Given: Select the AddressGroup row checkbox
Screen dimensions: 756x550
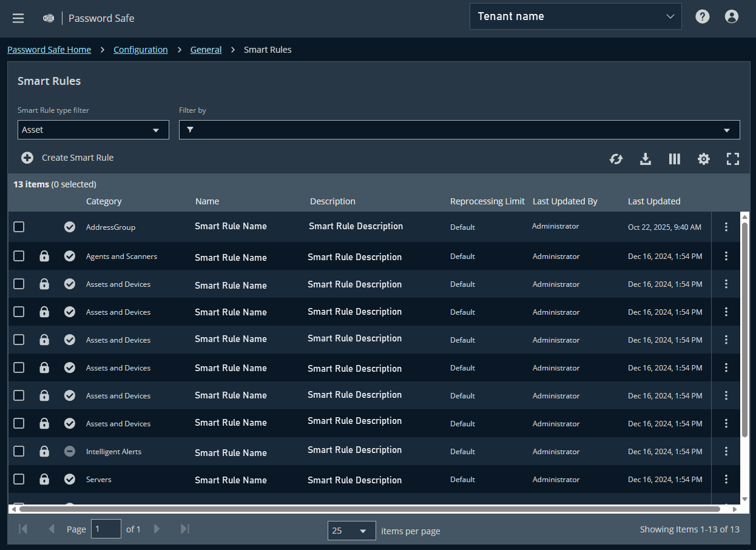Looking at the screenshot, I should 19,227.
